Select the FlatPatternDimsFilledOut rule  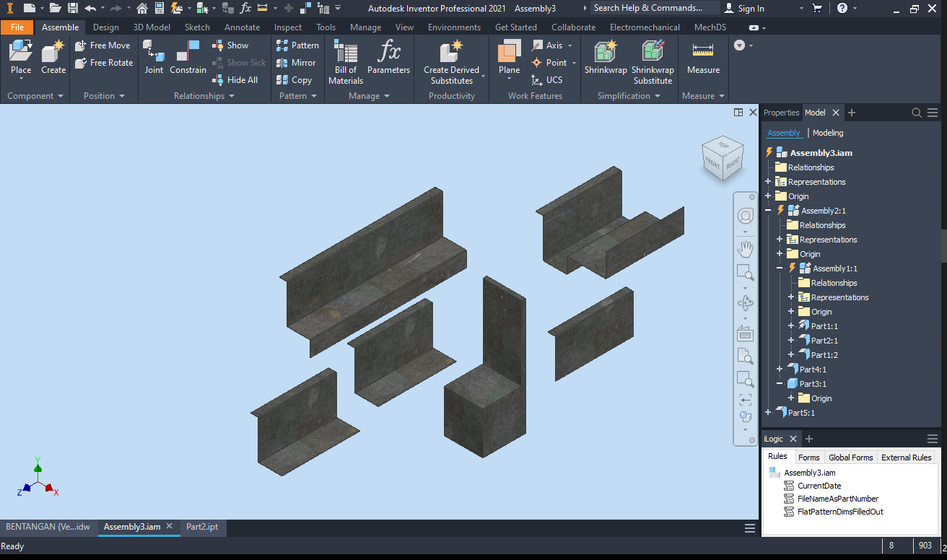[840, 512]
